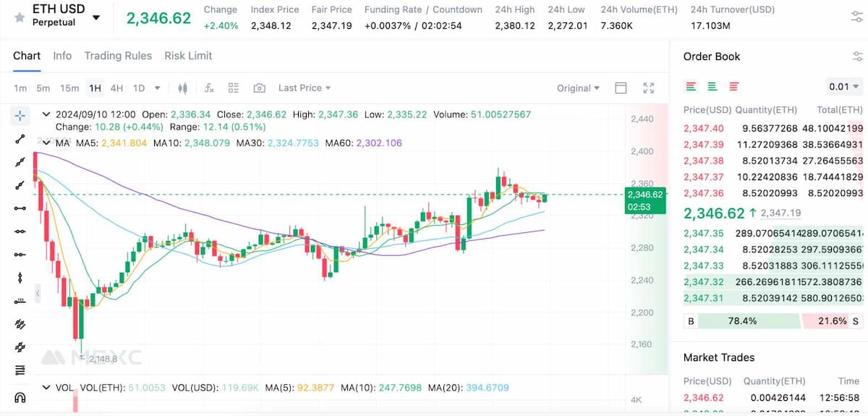
Task: Take a chart snapshot with camera icon
Action: click(x=259, y=88)
